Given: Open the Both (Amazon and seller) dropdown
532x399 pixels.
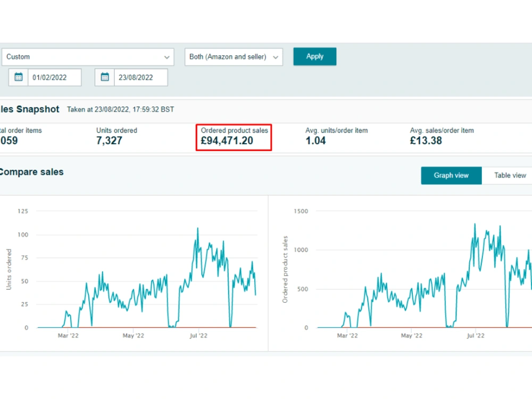Looking at the screenshot, I should tap(234, 57).
